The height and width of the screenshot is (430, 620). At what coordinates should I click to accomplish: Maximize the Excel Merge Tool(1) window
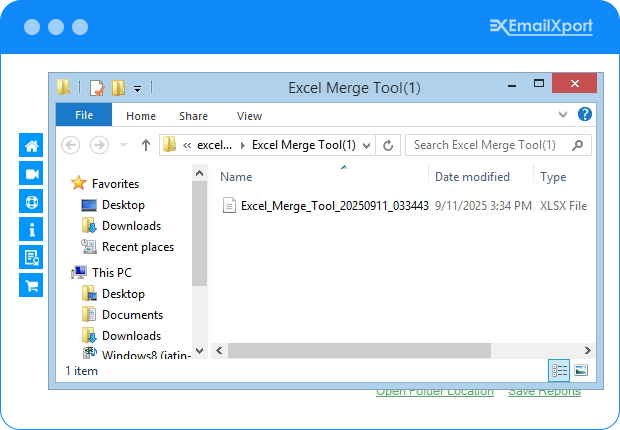coord(539,83)
